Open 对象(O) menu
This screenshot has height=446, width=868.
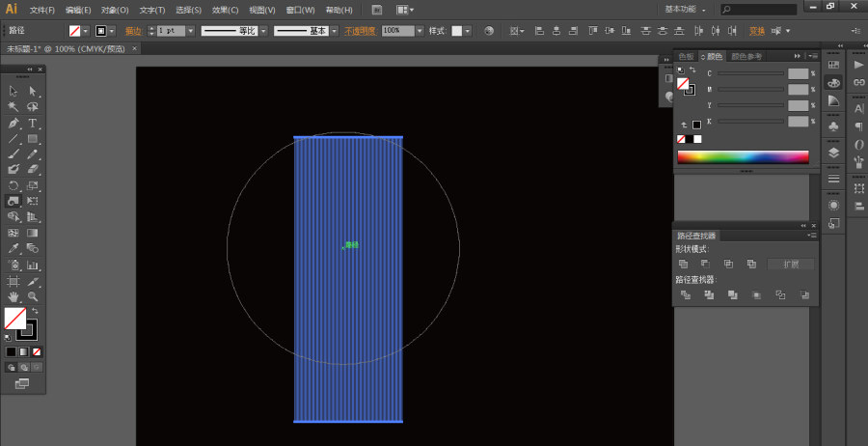click(115, 10)
